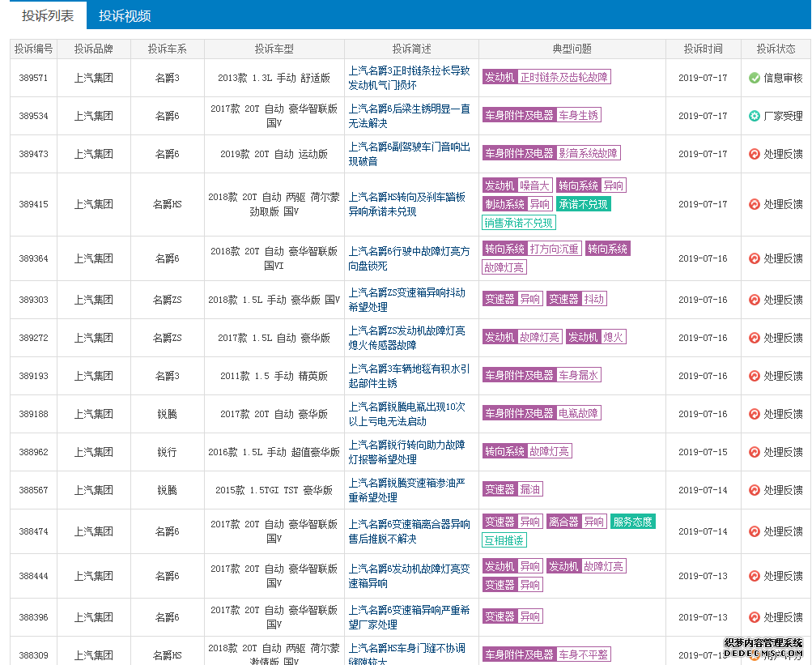Click the status icon for complaint 388396
Viewport: 812px width, 665px height.
point(755,617)
